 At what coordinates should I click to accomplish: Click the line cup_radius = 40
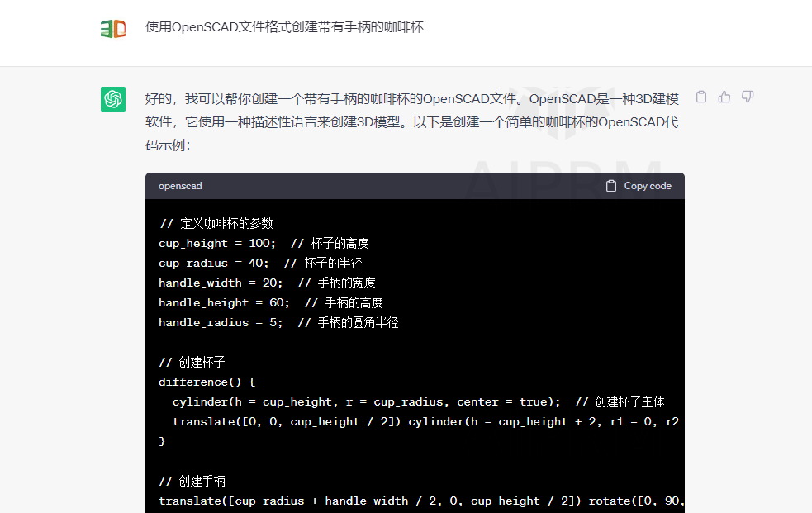coord(260,263)
